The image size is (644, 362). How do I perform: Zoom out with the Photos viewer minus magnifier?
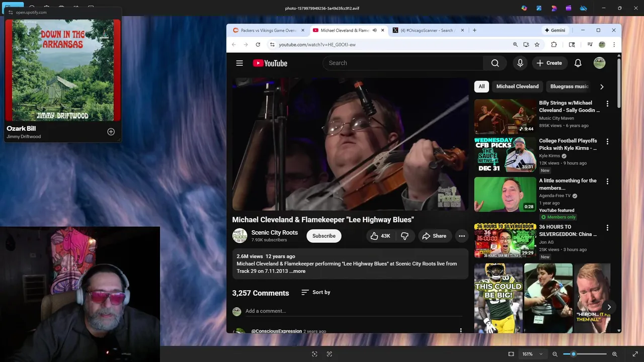point(555,354)
